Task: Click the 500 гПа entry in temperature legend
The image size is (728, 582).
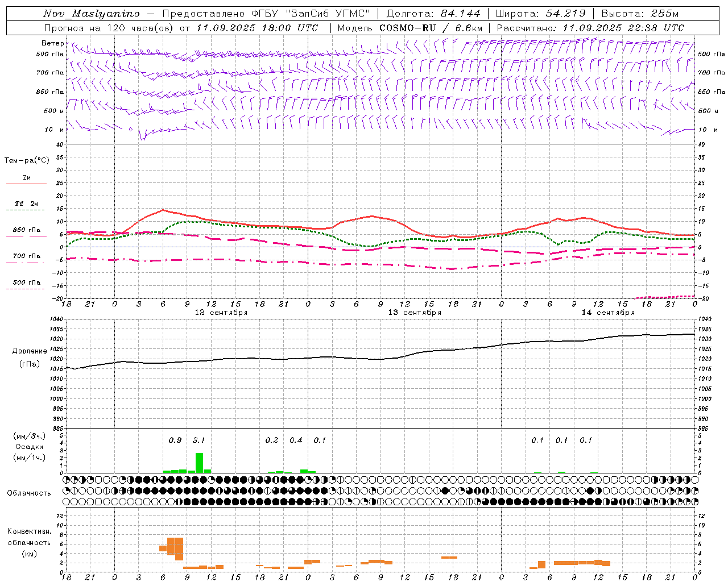Action: click(27, 282)
